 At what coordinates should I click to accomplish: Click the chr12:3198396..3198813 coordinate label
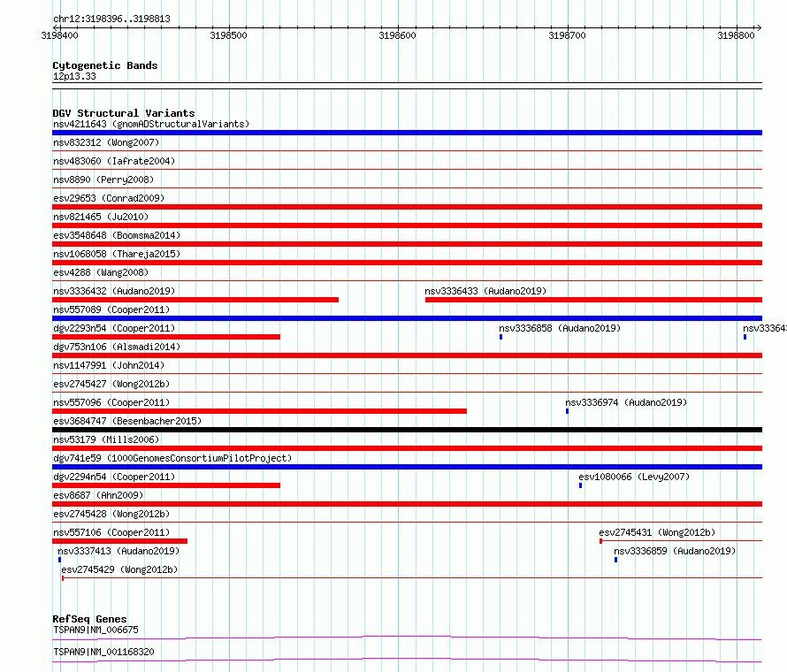[111, 19]
